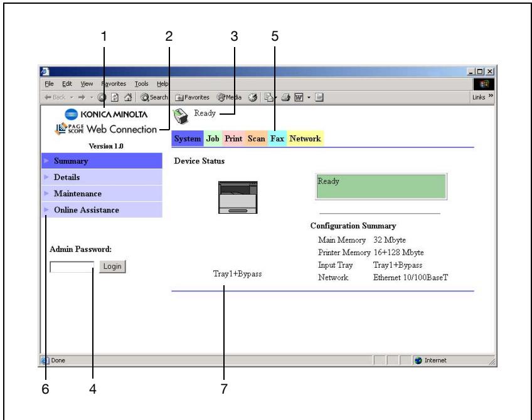
Task: Open the Back button history dropdown arrow
Action: [x=72, y=97]
